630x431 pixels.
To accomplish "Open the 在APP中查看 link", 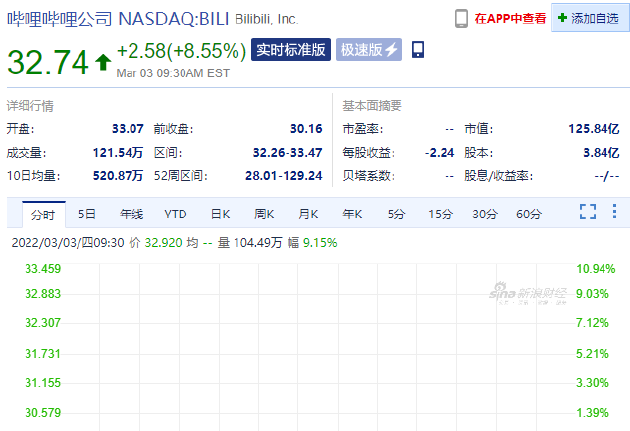I will 510,18.
